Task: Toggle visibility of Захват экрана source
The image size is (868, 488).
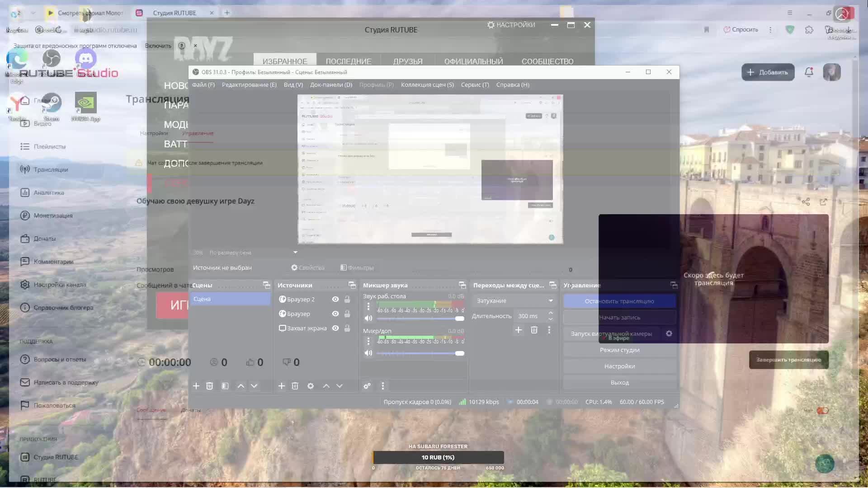Action: pos(335,328)
